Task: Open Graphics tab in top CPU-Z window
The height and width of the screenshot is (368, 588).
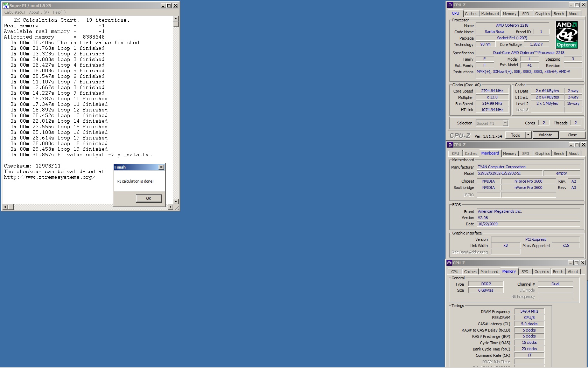Action: click(x=542, y=14)
